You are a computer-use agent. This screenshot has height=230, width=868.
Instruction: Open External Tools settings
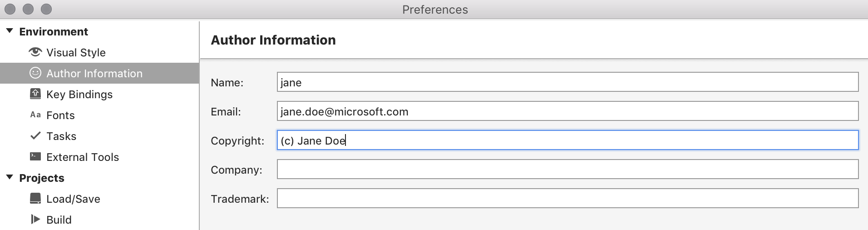tap(83, 157)
